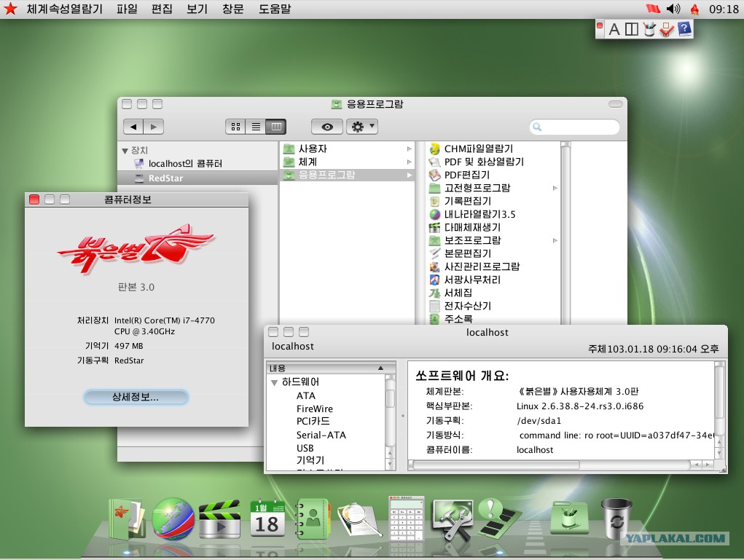Expand the 고전형프로그램 folder arrow
Image resolution: width=744 pixels, height=560 pixels.
click(555, 189)
